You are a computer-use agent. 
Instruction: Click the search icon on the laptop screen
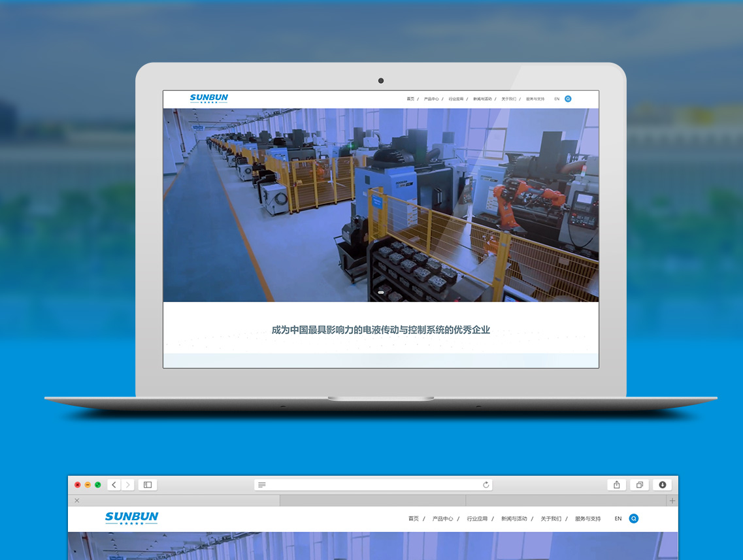coord(568,99)
